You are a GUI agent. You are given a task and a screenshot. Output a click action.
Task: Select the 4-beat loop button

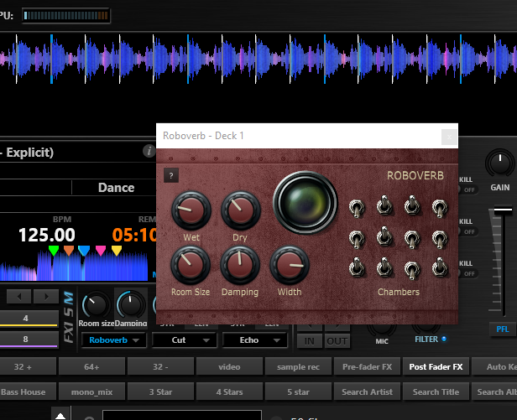pyautogui.click(x=29, y=319)
